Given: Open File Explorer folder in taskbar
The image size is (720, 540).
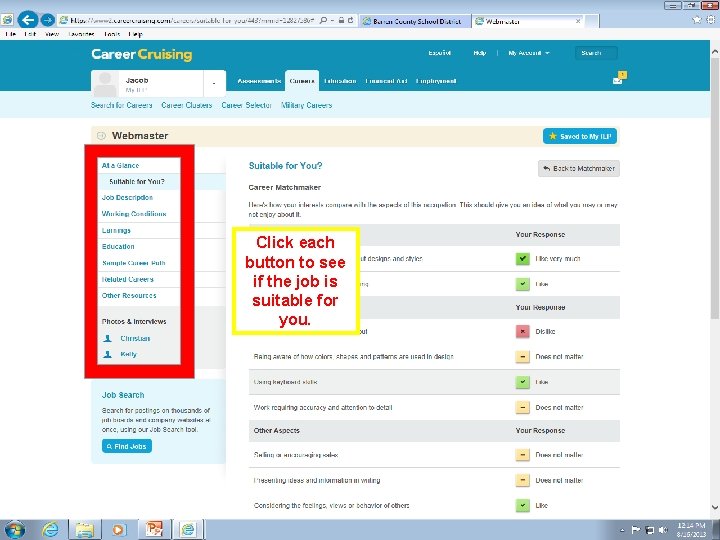Looking at the screenshot, I should [x=84, y=530].
